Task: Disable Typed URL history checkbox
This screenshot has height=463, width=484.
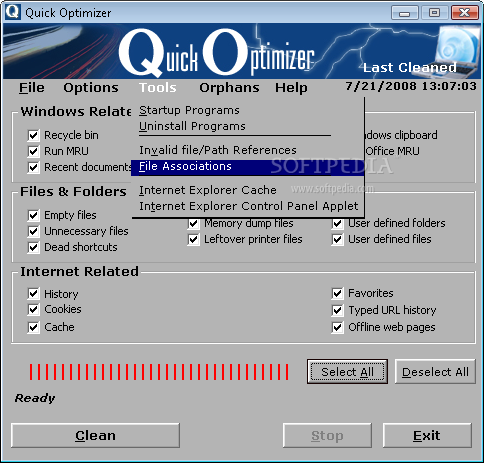Action: click(337, 311)
